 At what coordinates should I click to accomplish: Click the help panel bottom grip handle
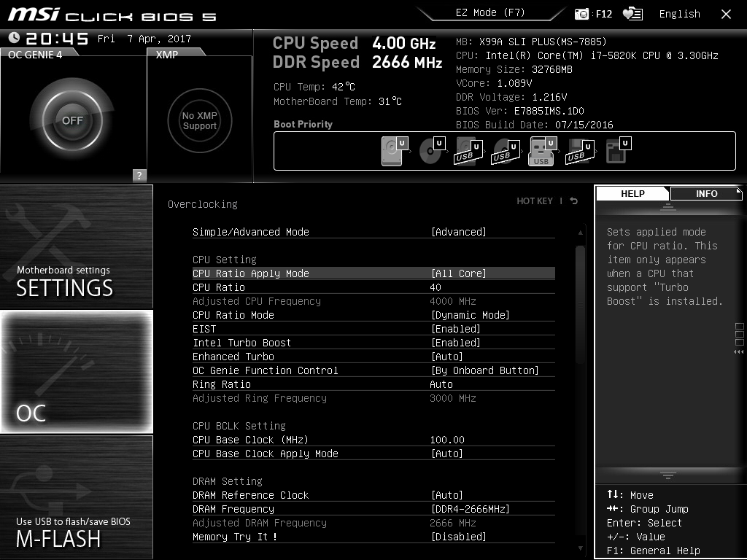668,475
